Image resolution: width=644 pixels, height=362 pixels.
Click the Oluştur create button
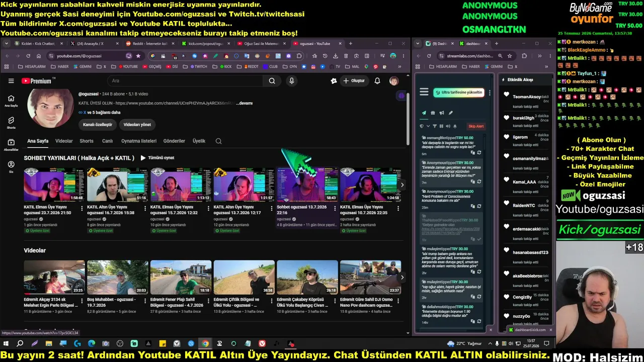tap(354, 80)
